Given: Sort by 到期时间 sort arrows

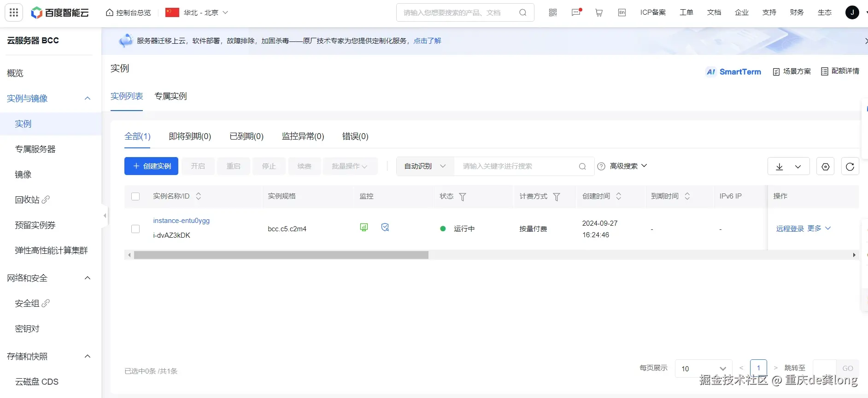Looking at the screenshot, I should [687, 196].
